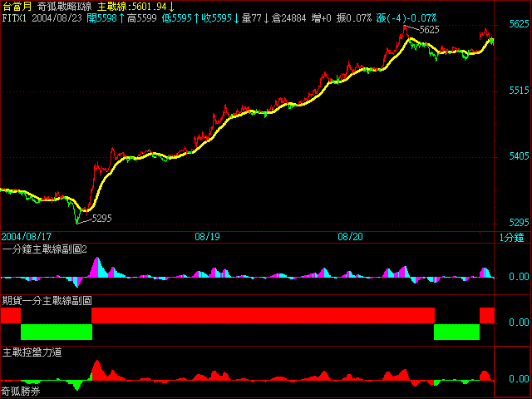Click the 2004/08/17 date axis label
The height and width of the screenshot is (399, 532).
(26, 236)
